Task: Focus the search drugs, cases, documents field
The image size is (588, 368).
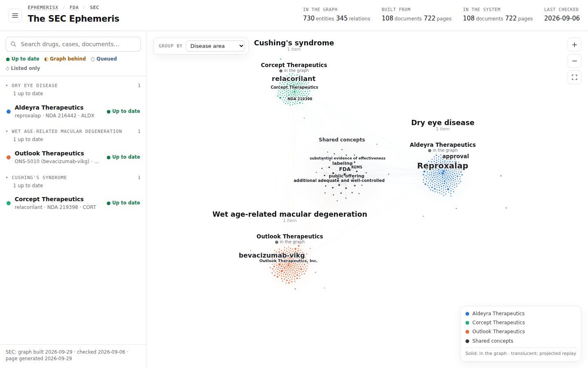Action: 73,44
